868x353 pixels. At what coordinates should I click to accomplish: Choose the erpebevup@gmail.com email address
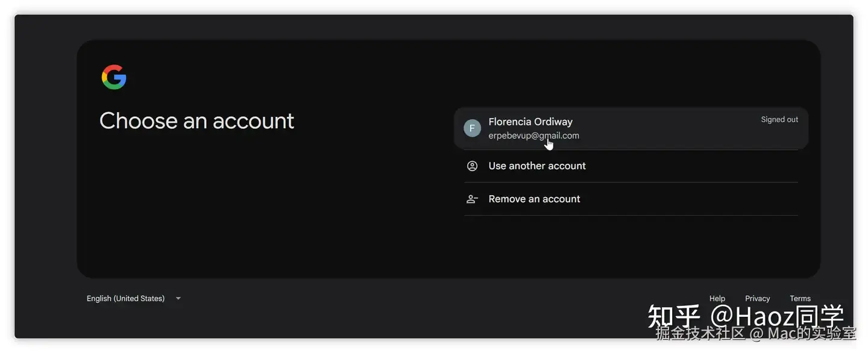(x=533, y=136)
